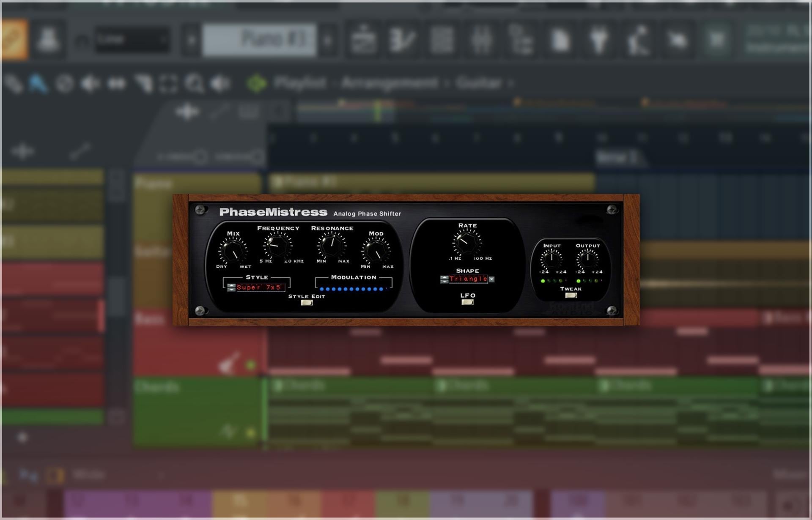Toggle the Tweak button
Image resolution: width=812 pixels, height=520 pixels.
[571, 295]
